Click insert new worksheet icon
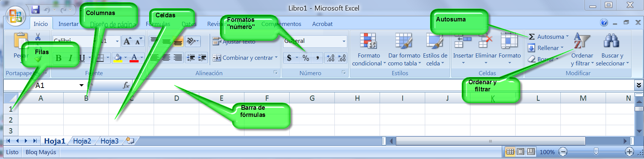 (x=130, y=141)
